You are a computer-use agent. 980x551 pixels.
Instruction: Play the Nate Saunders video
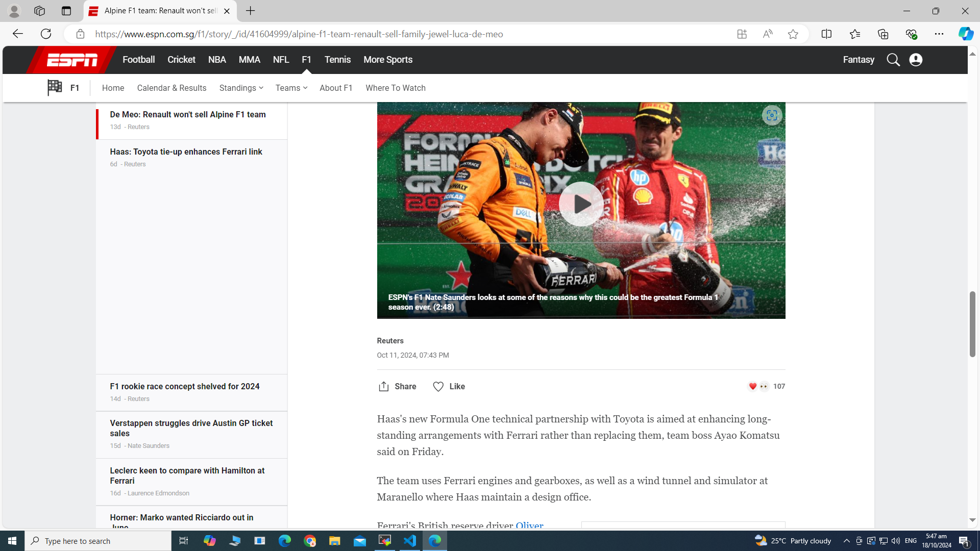pyautogui.click(x=581, y=204)
